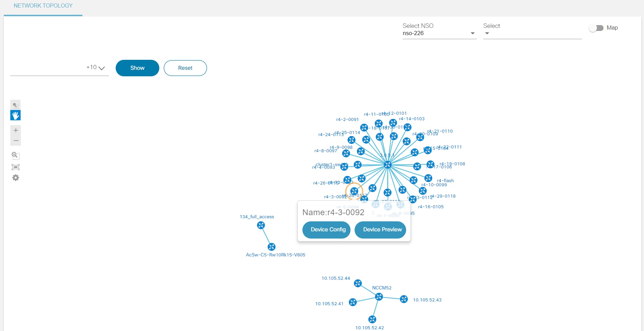Screen dimensions: 644x331
Task: Click the r4-24-0113 router node
Action: coord(352,140)
